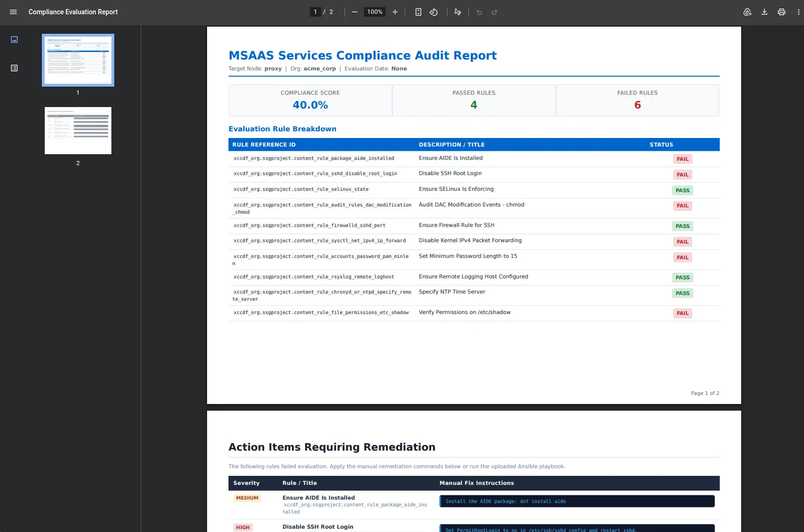This screenshot has height=532, width=804.
Task: Click the failed rules count 6
Action: pyautogui.click(x=637, y=105)
